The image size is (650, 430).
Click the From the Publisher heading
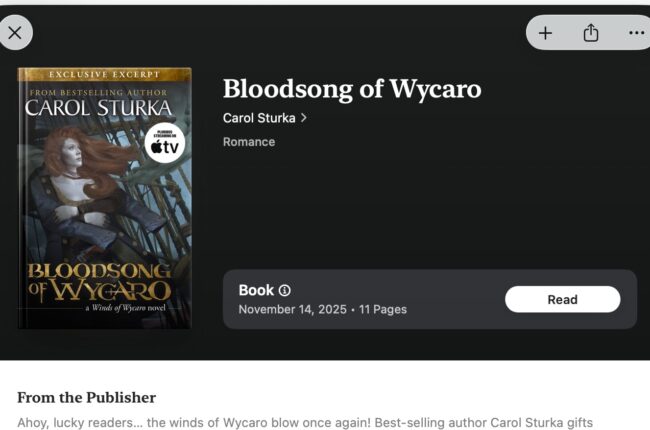87,397
